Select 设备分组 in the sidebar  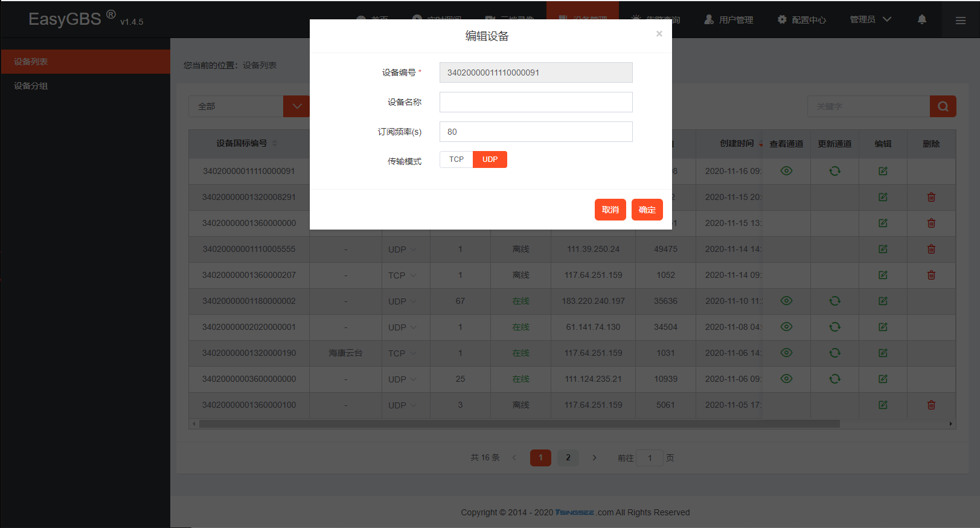(85, 86)
